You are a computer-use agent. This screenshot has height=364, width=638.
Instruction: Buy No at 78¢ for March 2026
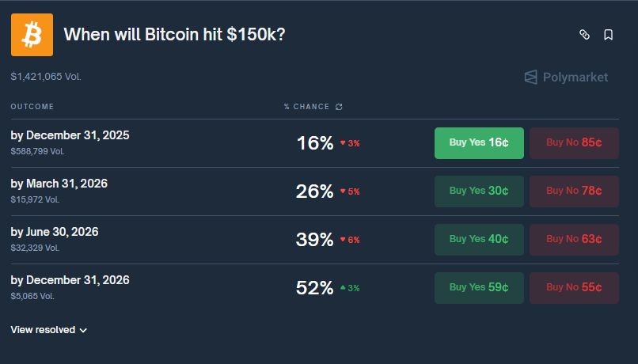click(574, 191)
